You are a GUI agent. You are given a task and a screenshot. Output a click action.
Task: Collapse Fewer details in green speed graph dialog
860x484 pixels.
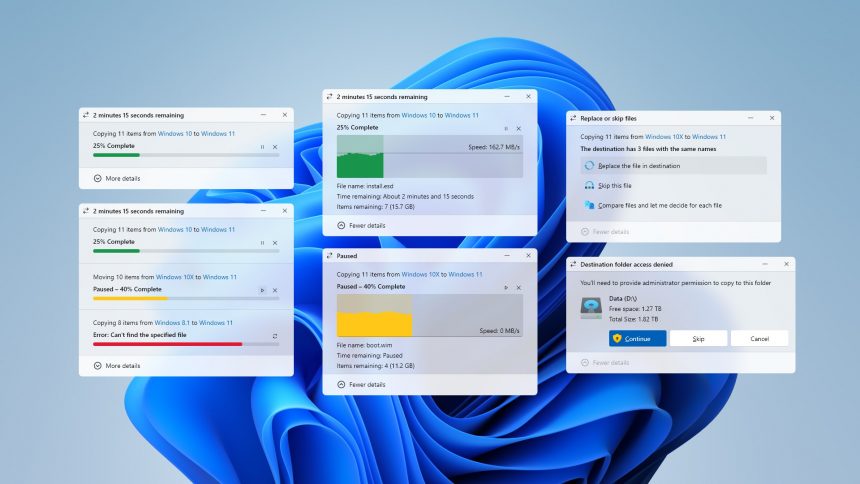[x=361, y=226]
